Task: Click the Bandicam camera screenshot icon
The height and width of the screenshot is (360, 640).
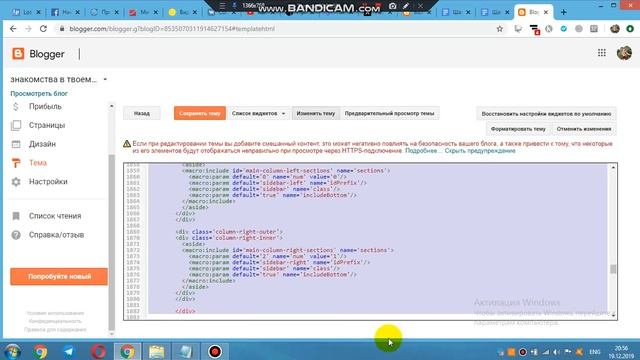Action: (392, 6)
